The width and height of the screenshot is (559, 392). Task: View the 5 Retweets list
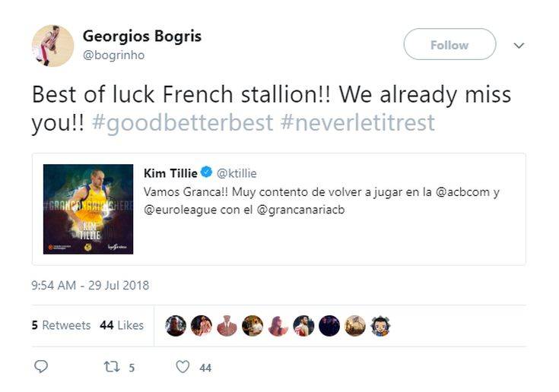pyautogui.click(x=61, y=325)
